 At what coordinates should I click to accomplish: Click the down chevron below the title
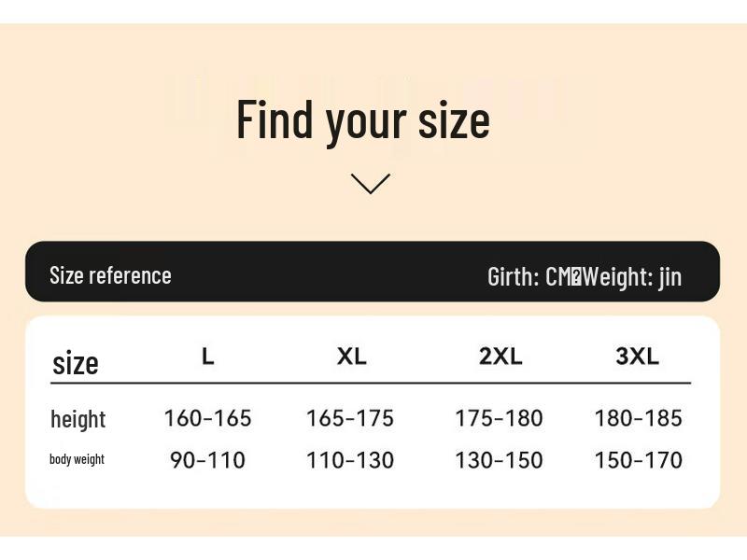tap(371, 184)
